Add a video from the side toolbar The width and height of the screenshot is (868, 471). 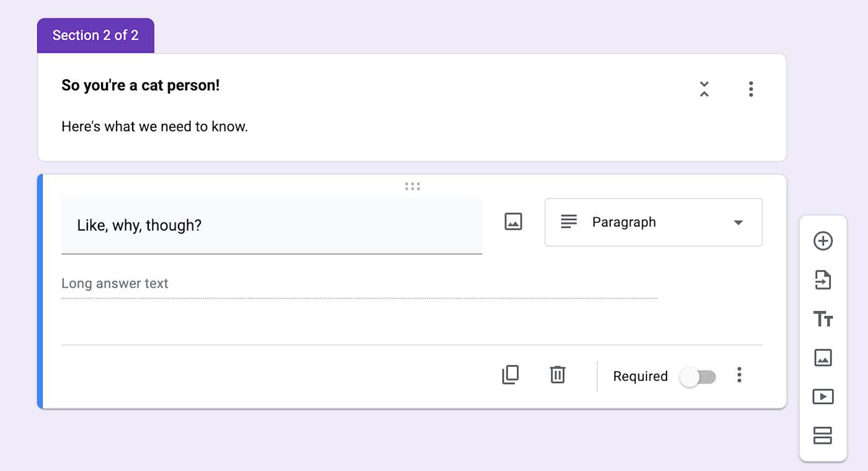(823, 397)
